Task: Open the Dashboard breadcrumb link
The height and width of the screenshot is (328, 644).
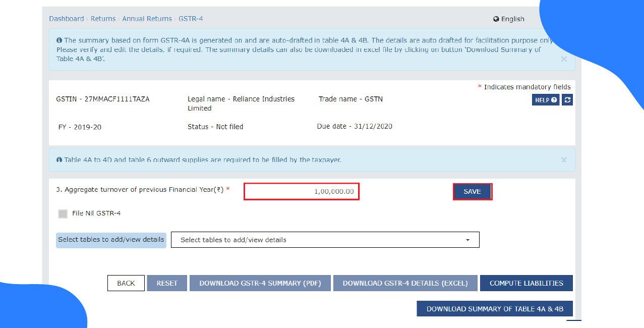Action: tap(66, 18)
